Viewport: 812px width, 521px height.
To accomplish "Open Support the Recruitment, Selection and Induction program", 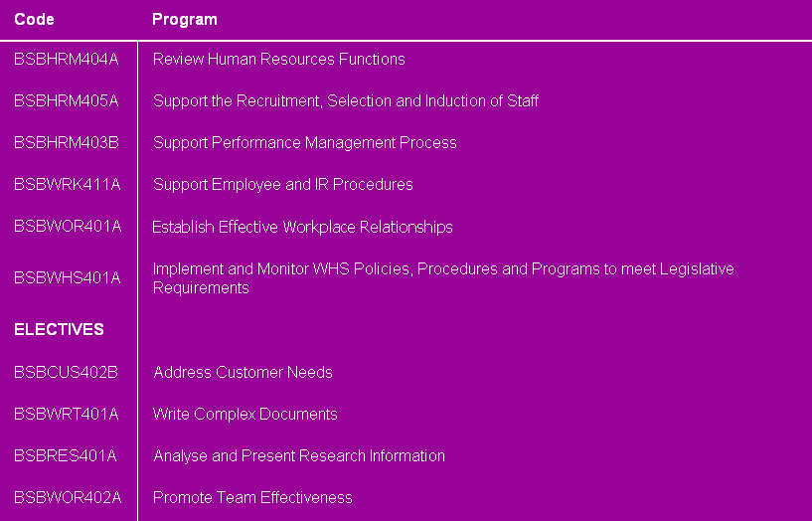I will click(345, 100).
